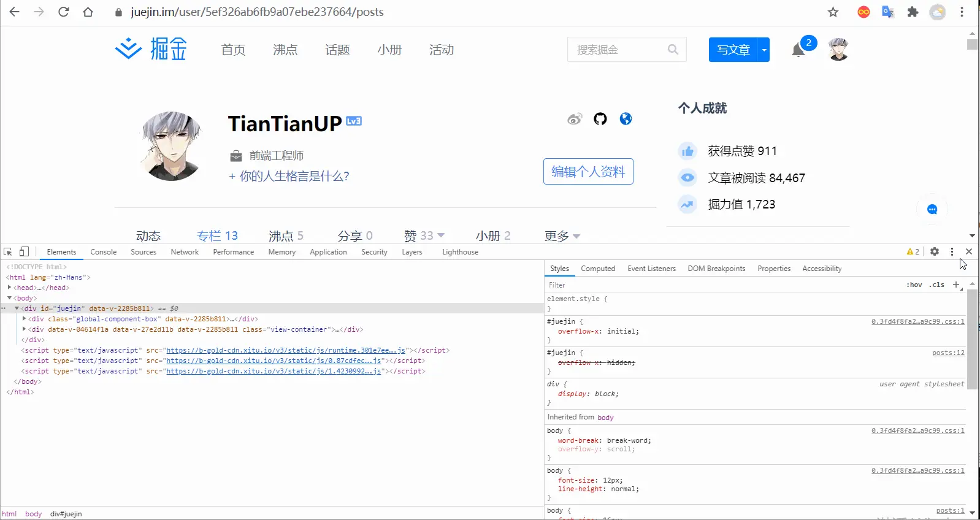Reload the page

coord(63,12)
